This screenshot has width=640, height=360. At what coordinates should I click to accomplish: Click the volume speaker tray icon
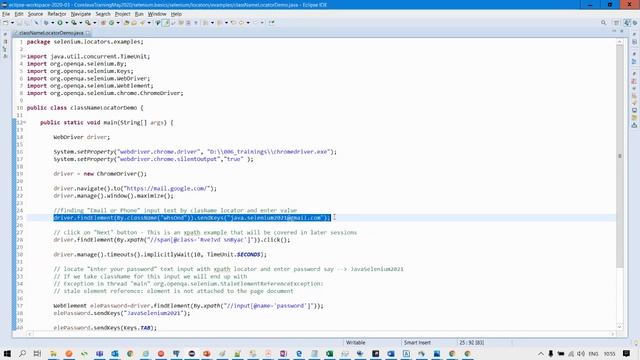(581, 354)
